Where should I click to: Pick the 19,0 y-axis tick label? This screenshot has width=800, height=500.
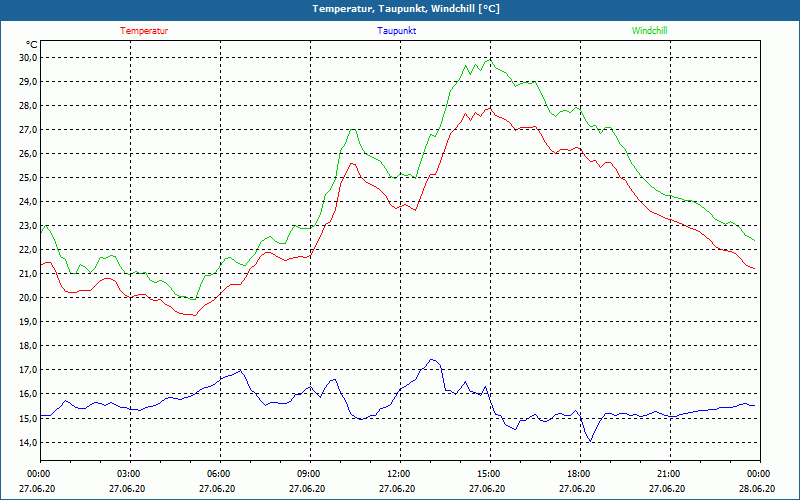[x=28, y=322]
